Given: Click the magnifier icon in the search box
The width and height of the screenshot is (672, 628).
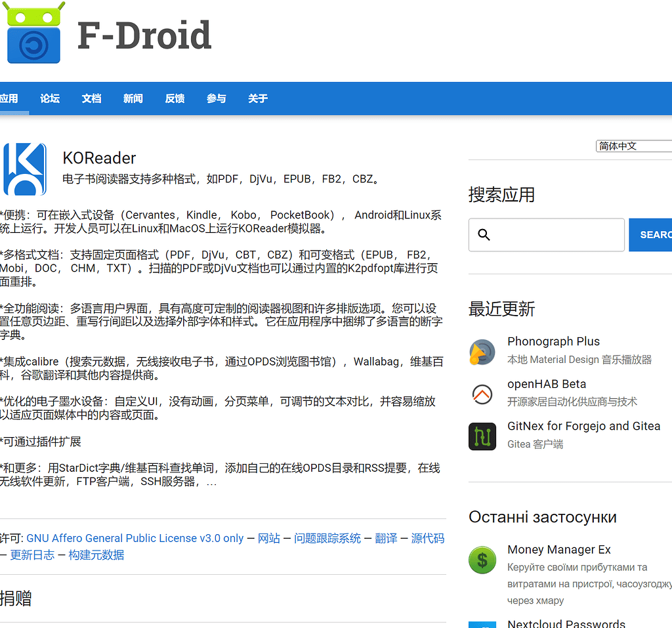Looking at the screenshot, I should (484, 234).
